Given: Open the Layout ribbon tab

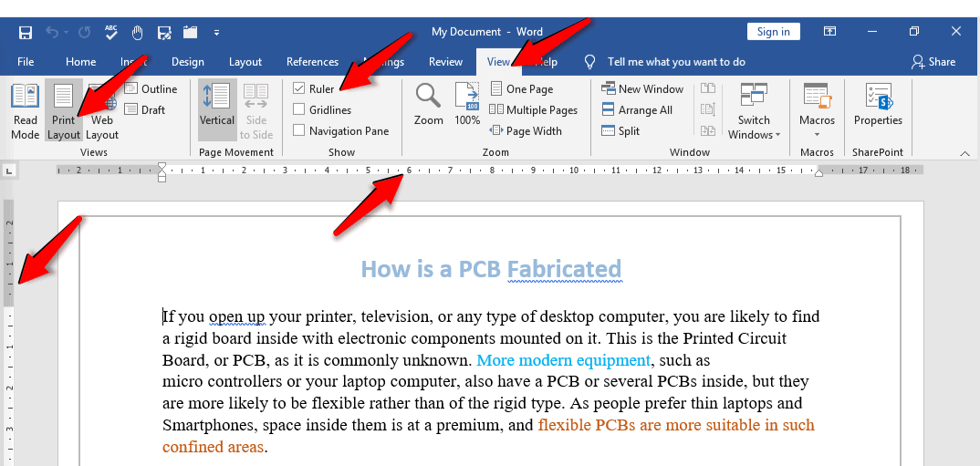Looking at the screenshot, I should [x=245, y=62].
